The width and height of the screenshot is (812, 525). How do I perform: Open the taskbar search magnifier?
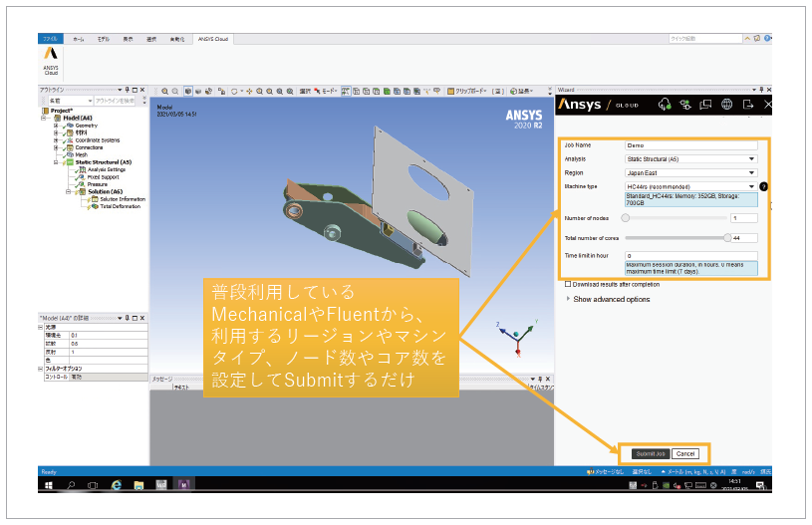point(71,485)
